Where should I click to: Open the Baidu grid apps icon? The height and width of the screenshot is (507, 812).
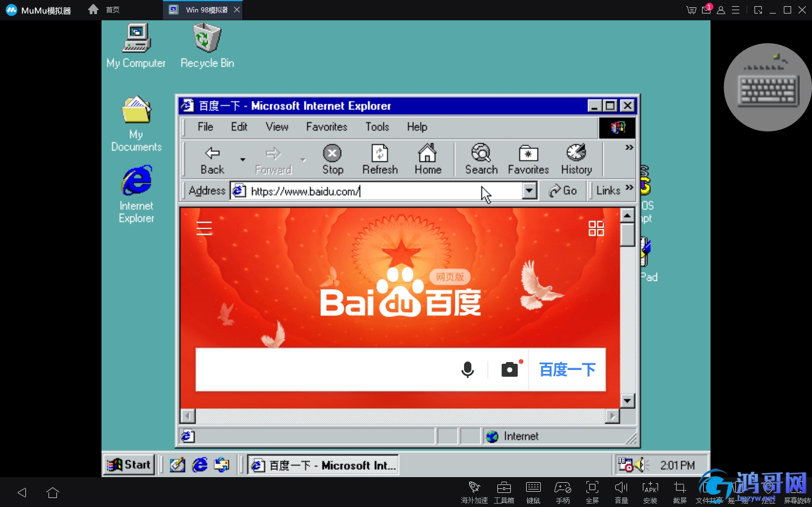[x=596, y=228]
